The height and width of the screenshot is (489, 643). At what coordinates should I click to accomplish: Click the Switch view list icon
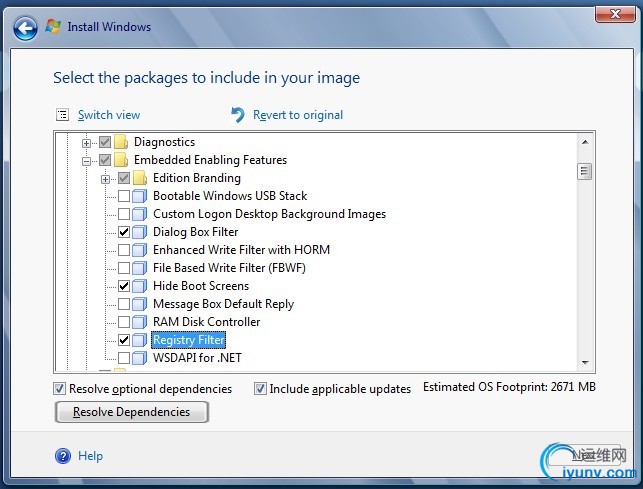point(62,115)
